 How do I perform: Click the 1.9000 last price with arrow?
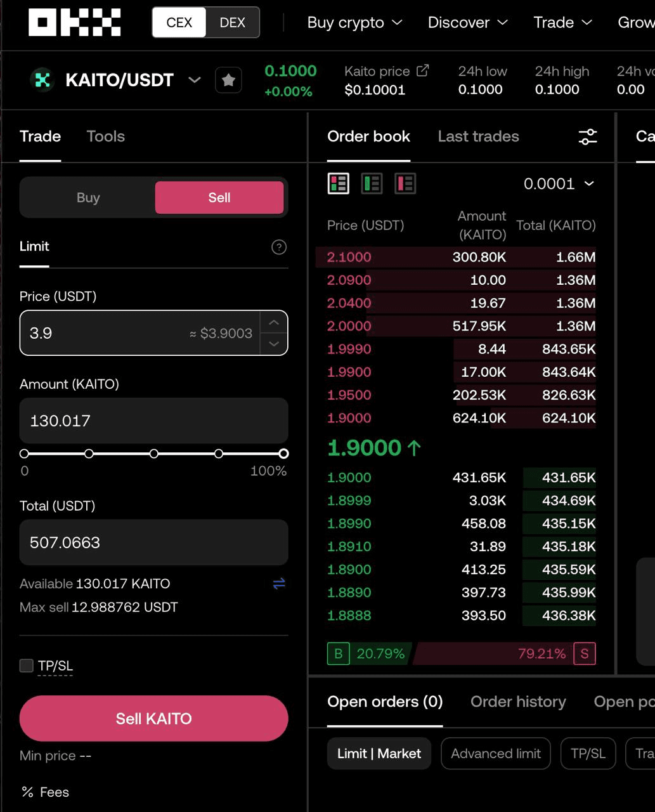click(374, 448)
